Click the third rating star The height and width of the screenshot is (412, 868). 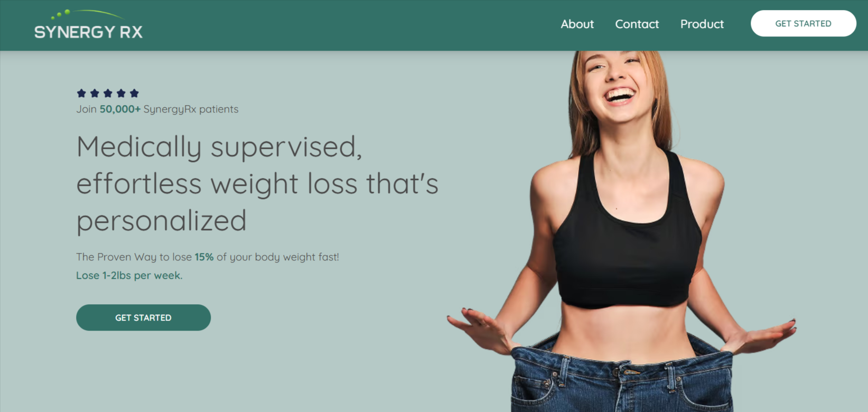tap(108, 93)
